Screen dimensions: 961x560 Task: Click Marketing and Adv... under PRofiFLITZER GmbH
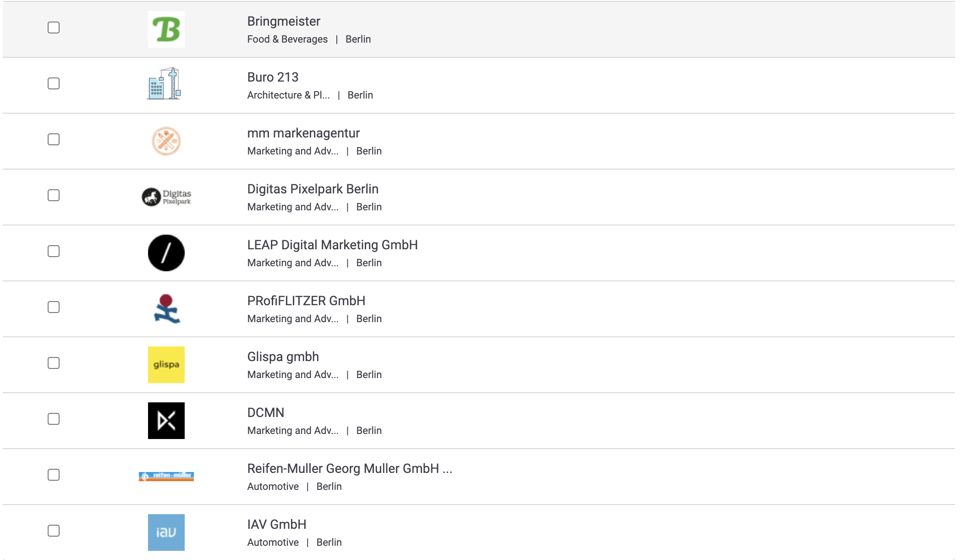[x=293, y=319]
